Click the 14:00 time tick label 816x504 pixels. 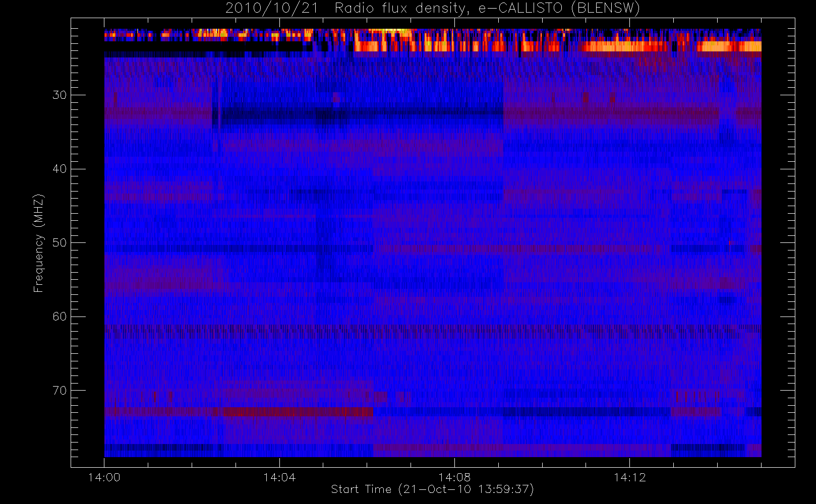pos(104,477)
